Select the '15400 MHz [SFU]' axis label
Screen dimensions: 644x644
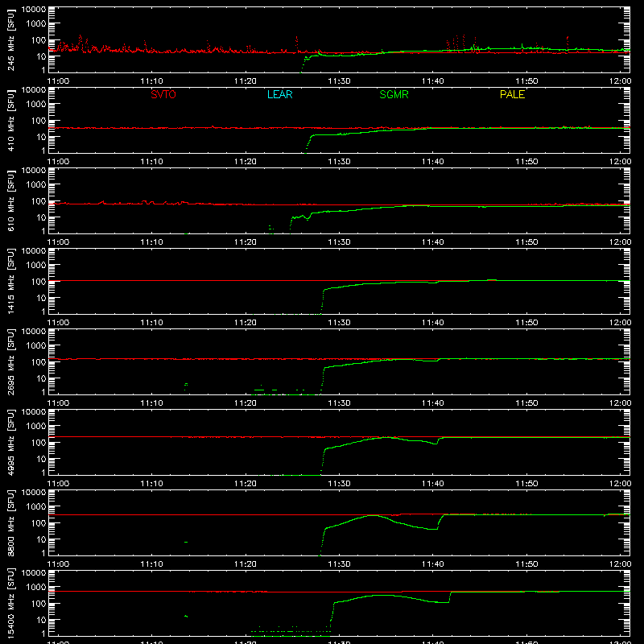[x=11, y=603]
